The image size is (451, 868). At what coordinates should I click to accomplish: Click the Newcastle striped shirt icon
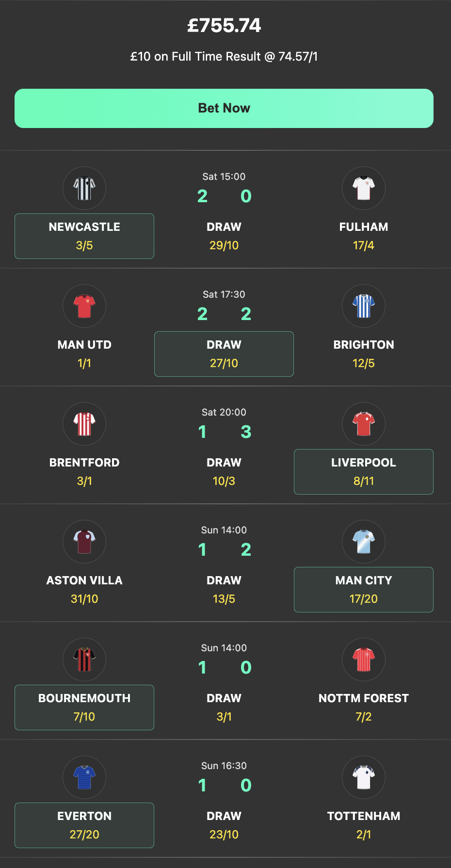(84, 188)
